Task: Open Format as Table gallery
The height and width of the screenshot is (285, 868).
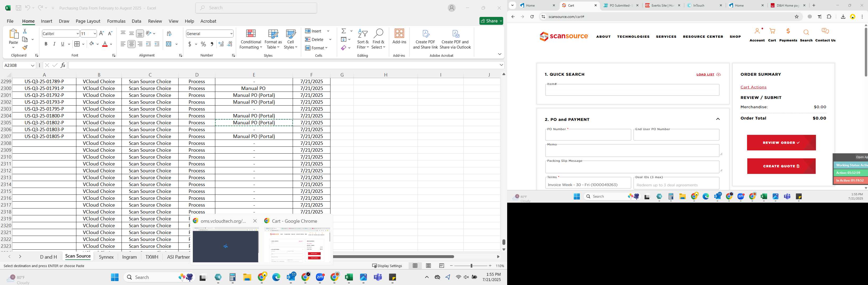Action: 273,39
